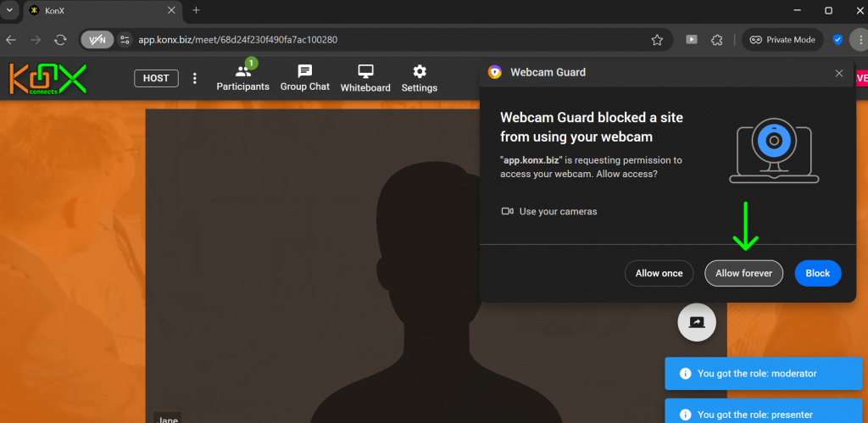Open site information controls icon
This screenshot has width=868, height=423.
[125, 40]
